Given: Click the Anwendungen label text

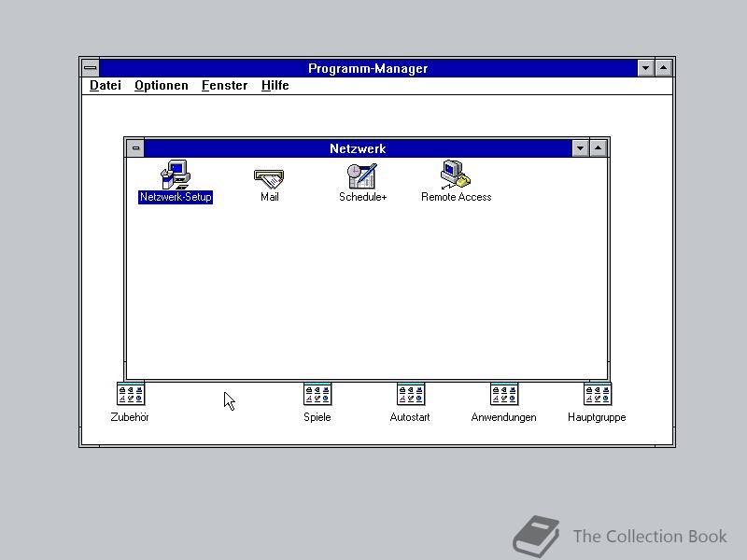Looking at the screenshot, I should 503,417.
